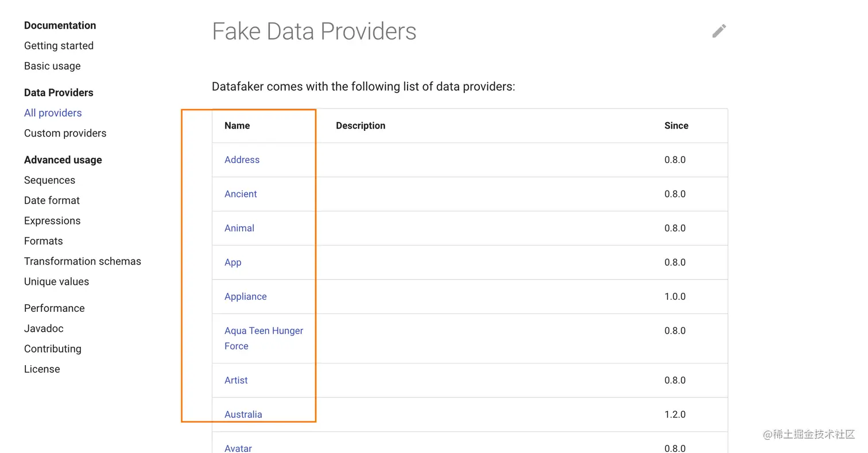Screen dimensions: 868x453
Task: Click the Artist provider link
Action: pyautogui.click(x=236, y=380)
